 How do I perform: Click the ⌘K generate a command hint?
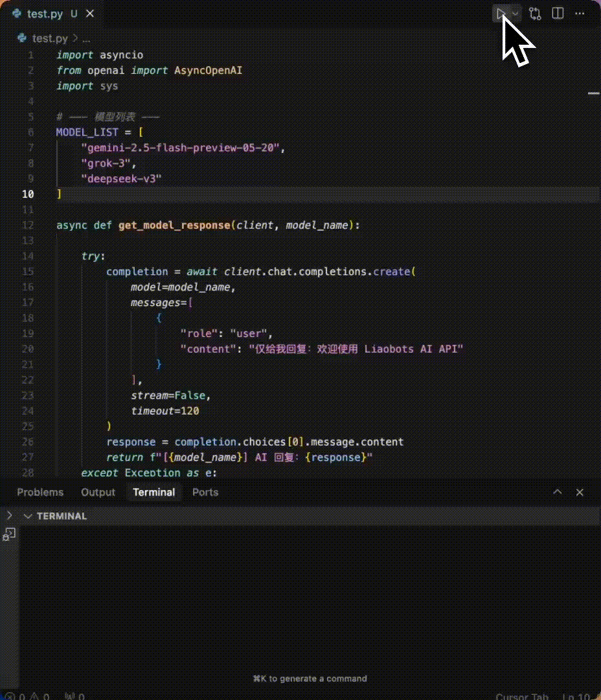pos(310,679)
